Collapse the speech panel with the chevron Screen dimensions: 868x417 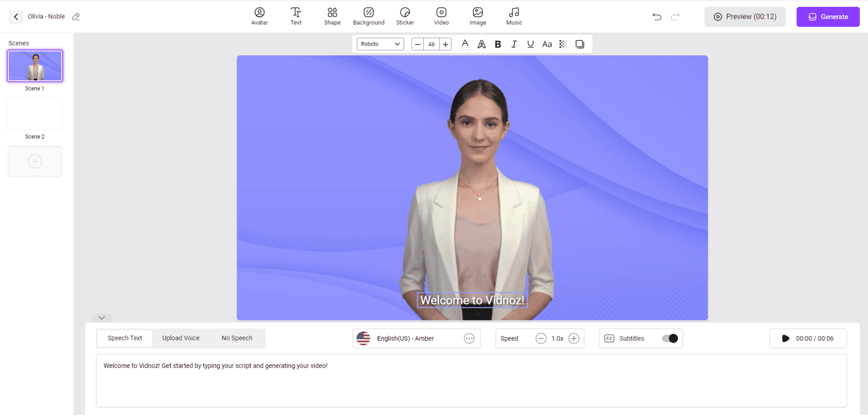[x=101, y=317]
